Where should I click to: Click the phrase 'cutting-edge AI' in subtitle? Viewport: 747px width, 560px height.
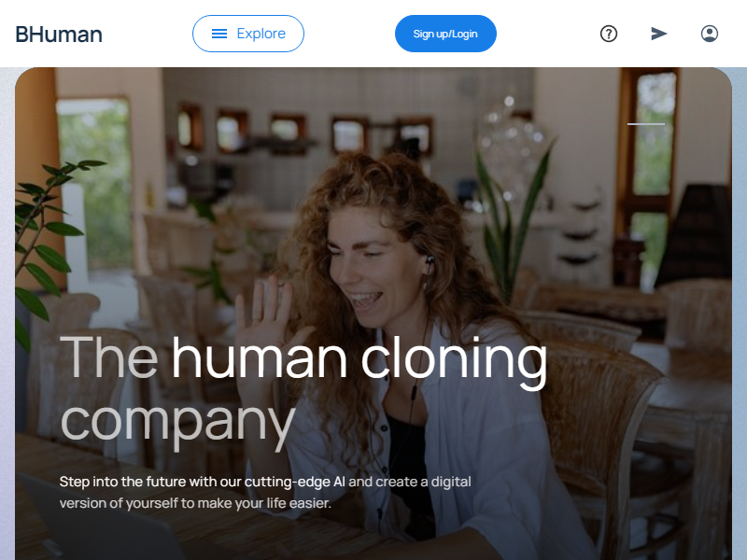click(295, 482)
